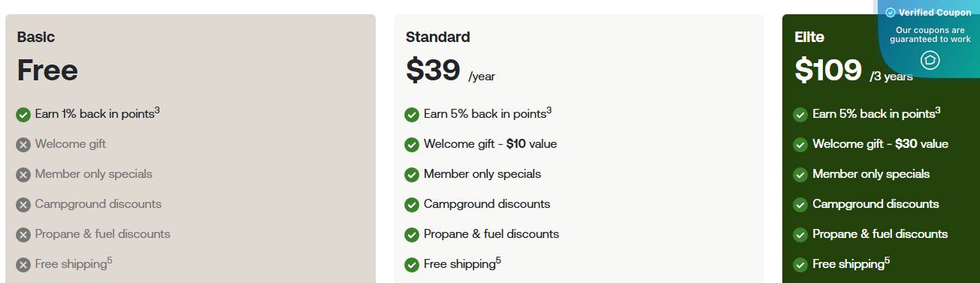Click green check beside Elite Member only specials
Viewport: 980px width, 283px height.
pos(800,175)
